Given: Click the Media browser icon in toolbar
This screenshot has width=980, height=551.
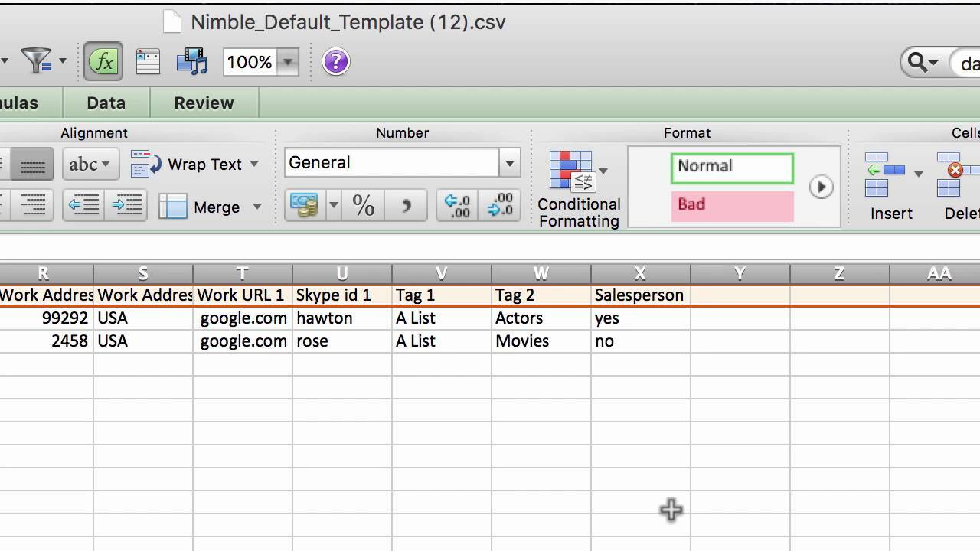Looking at the screenshot, I should click(191, 61).
